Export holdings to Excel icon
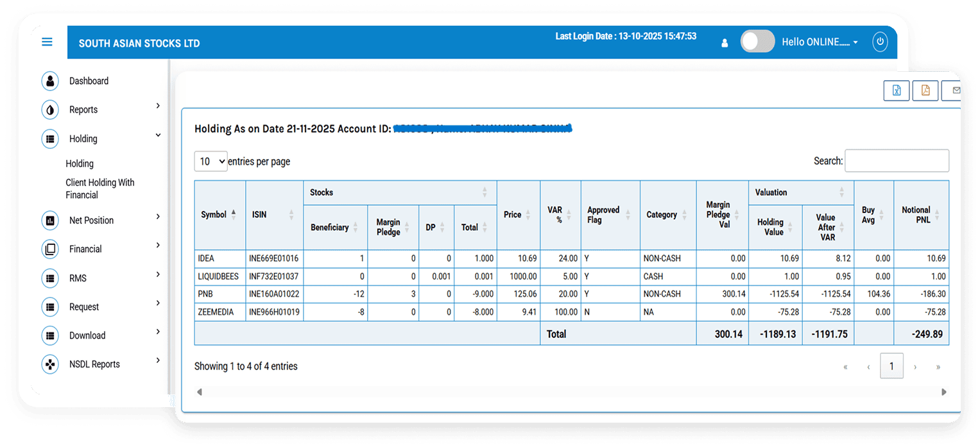980x447 pixels. [x=897, y=90]
